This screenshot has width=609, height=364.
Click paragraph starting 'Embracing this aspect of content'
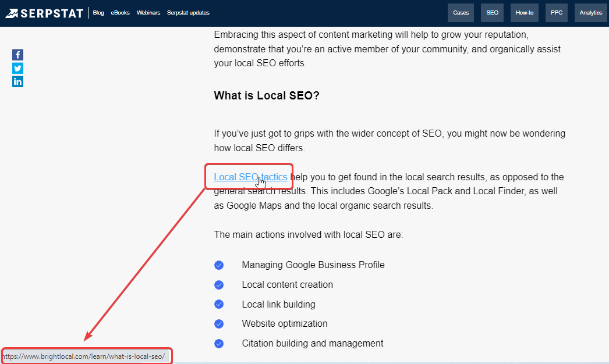click(388, 49)
